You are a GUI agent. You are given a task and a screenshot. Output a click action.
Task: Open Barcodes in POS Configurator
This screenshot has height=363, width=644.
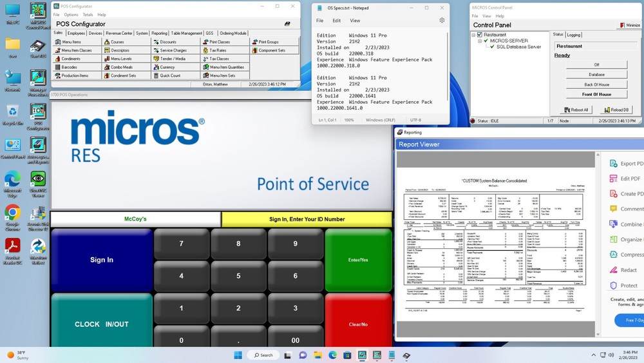pos(77,67)
